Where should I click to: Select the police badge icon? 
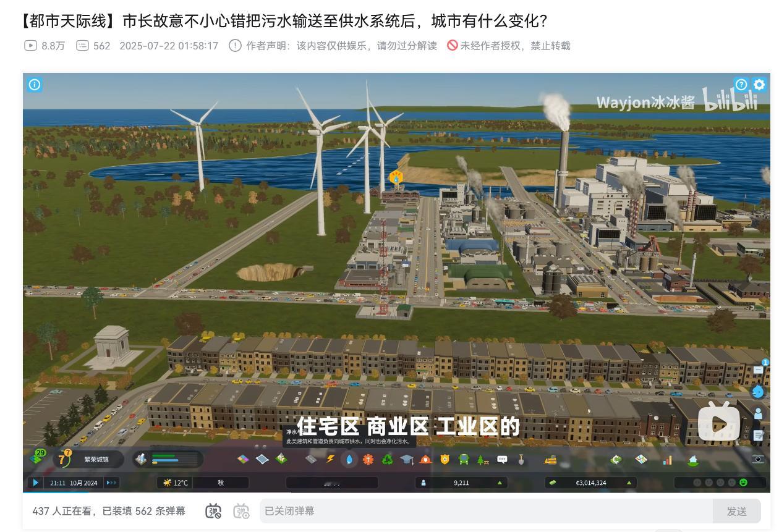pyautogui.click(x=445, y=459)
